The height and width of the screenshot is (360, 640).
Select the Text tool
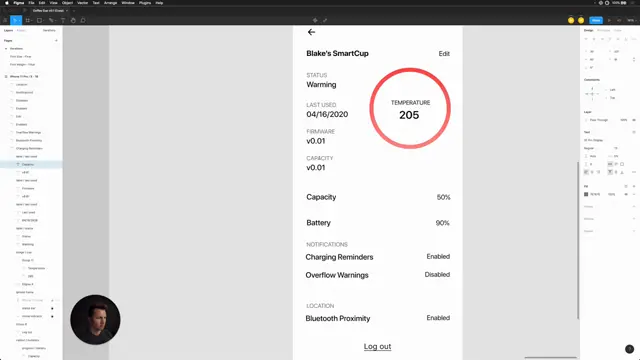63,20
